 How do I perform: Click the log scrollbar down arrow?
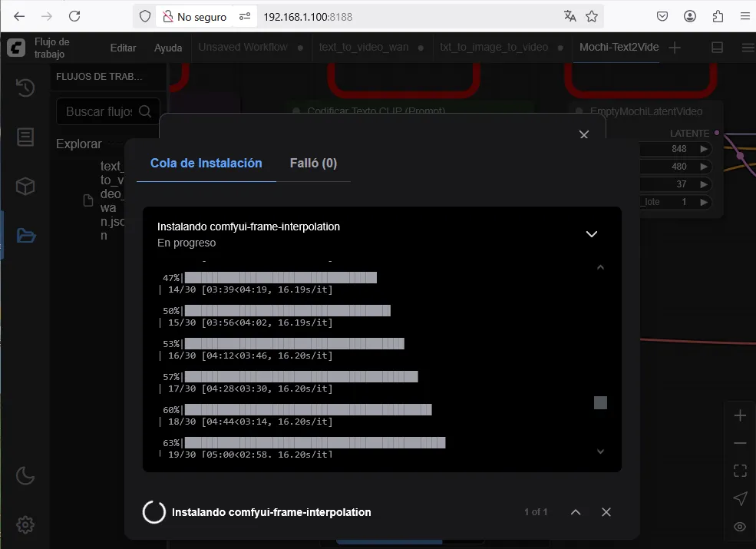[x=600, y=451]
